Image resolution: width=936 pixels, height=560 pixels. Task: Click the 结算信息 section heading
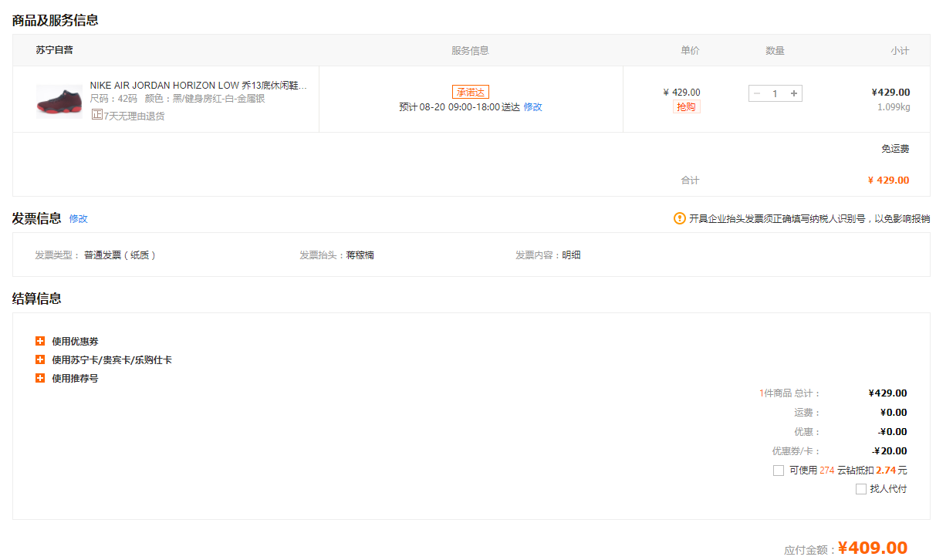click(x=37, y=299)
